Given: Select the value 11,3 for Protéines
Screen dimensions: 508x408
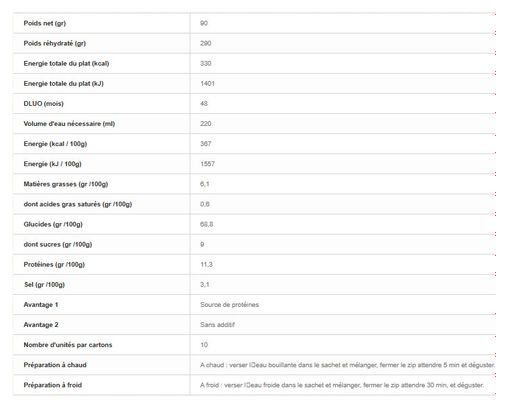Looking at the screenshot, I should click(x=206, y=264).
